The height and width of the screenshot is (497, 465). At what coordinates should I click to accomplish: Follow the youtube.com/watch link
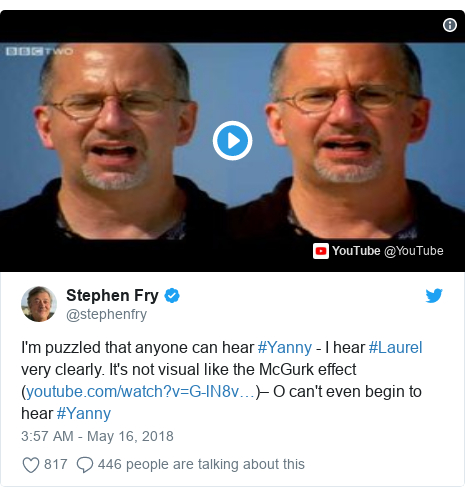tap(140, 392)
